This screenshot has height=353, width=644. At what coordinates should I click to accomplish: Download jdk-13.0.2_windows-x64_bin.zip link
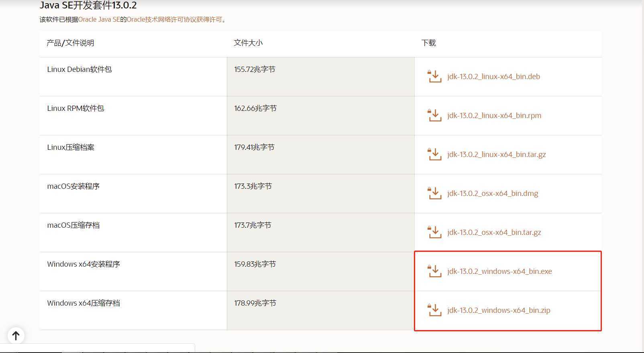(499, 310)
